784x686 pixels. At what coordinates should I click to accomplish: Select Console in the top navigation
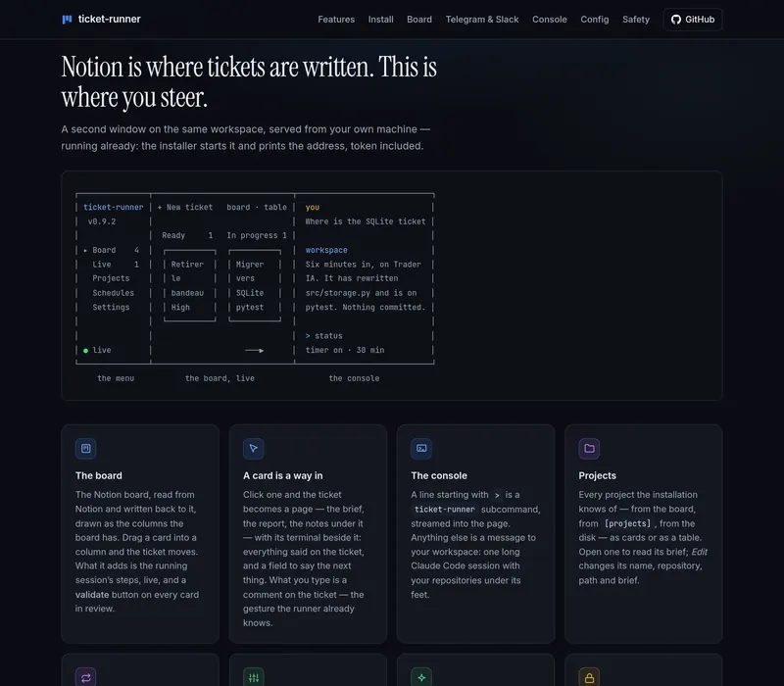549,20
